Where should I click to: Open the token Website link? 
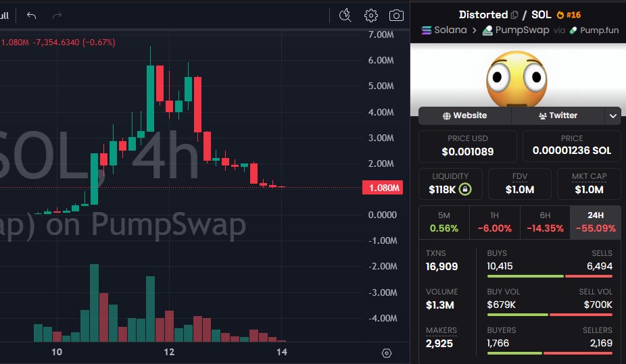pos(464,115)
